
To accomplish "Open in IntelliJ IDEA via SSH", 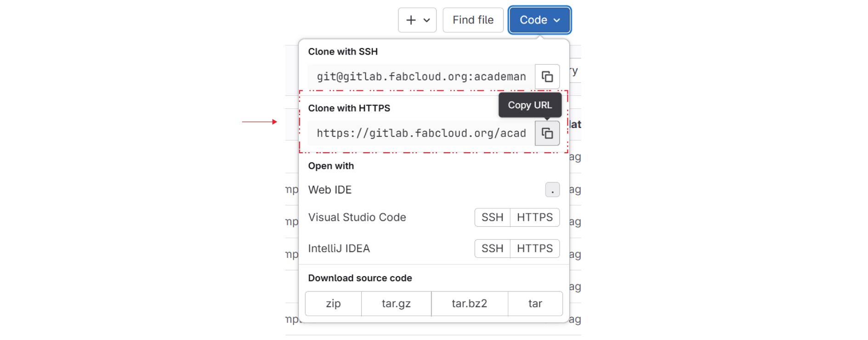I will (492, 249).
